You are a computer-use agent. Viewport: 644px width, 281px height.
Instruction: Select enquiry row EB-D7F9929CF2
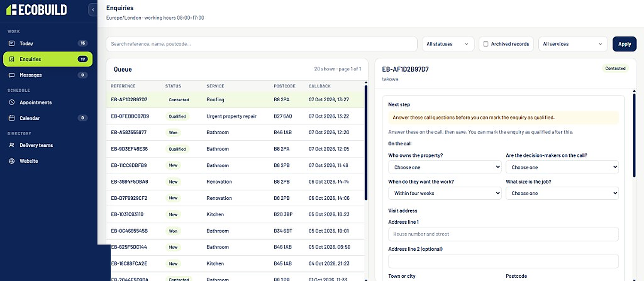point(235,198)
